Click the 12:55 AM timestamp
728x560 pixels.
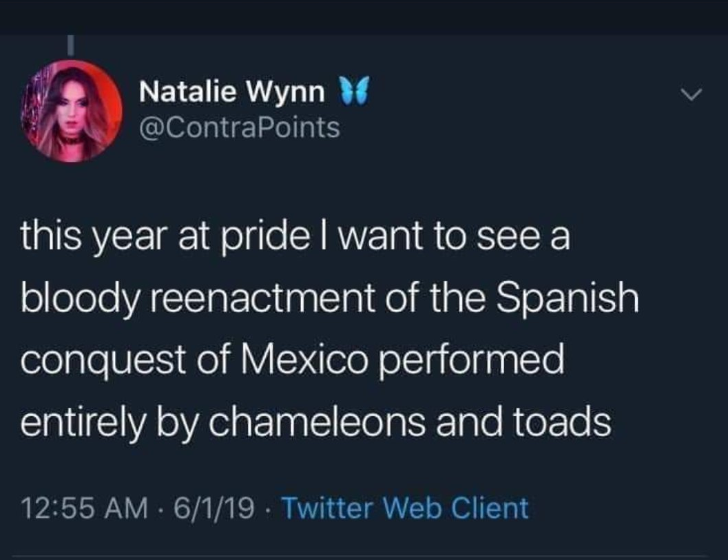[x=85, y=508]
